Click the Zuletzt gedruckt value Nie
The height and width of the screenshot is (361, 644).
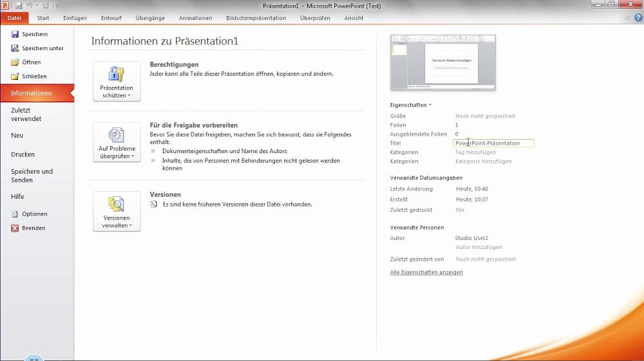point(460,210)
